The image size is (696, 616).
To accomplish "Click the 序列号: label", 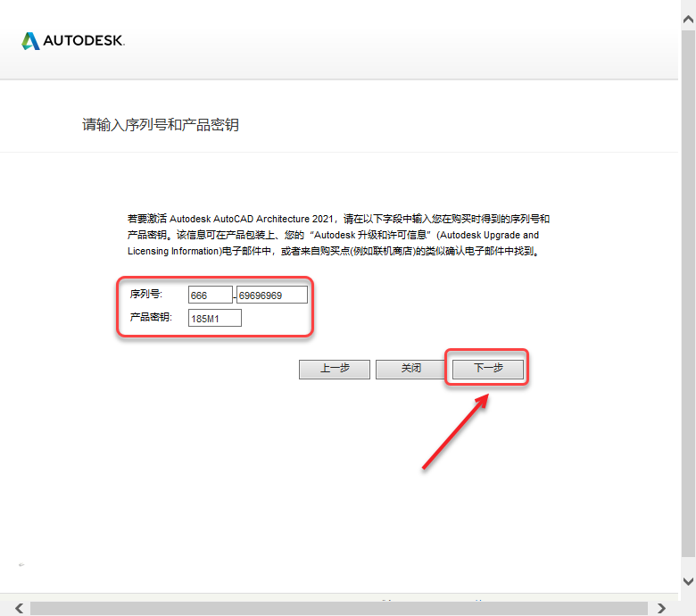I will pos(146,294).
